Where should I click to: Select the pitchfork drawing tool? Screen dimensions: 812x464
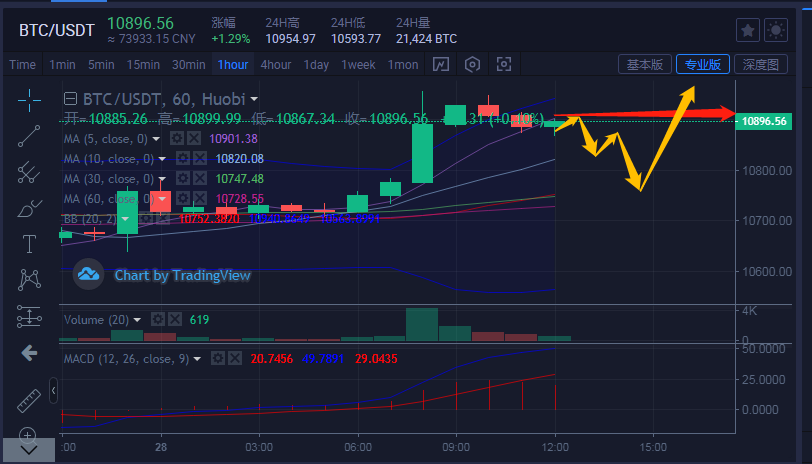coord(29,172)
